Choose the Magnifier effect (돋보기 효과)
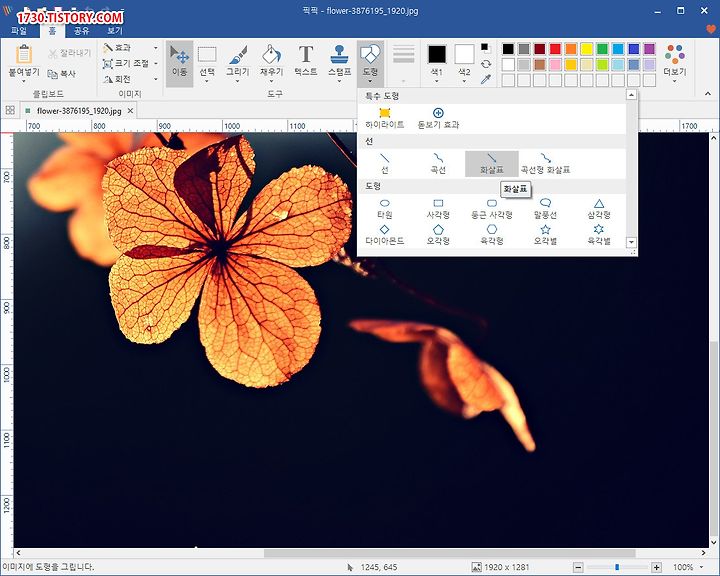 tap(438, 118)
